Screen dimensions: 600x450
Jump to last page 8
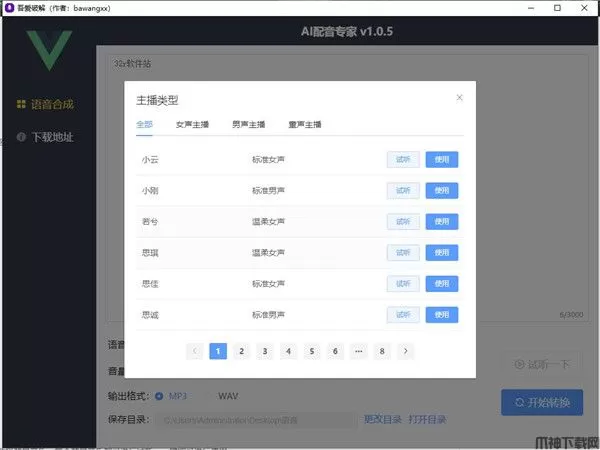point(382,351)
